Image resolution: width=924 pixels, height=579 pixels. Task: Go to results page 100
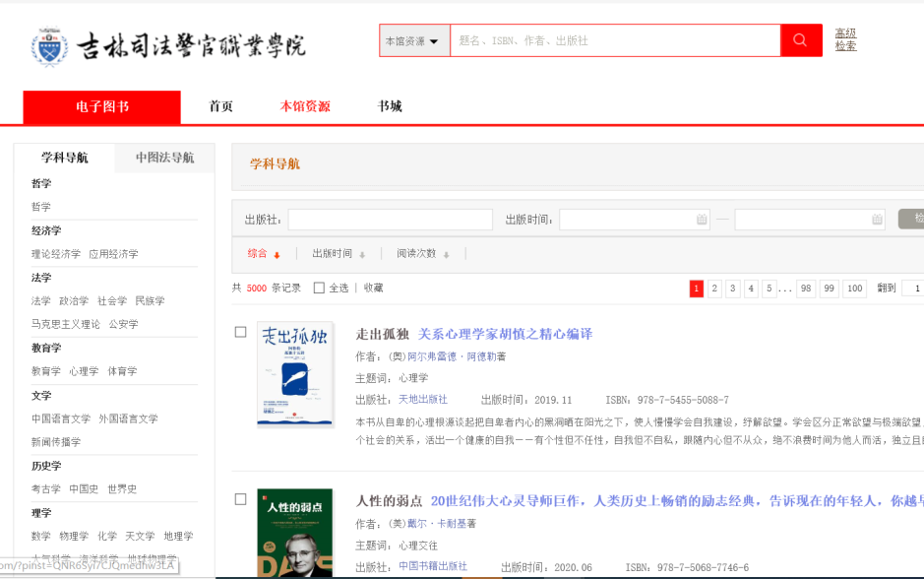[854, 289]
